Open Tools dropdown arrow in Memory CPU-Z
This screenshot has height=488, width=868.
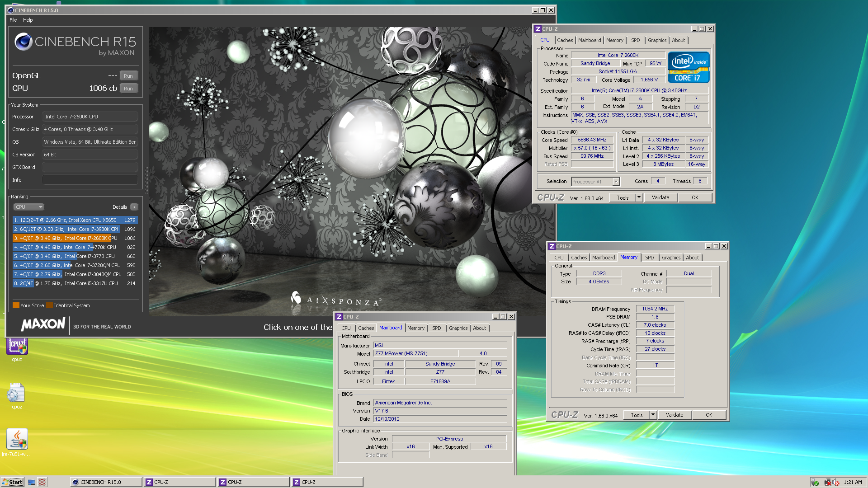[x=653, y=415]
